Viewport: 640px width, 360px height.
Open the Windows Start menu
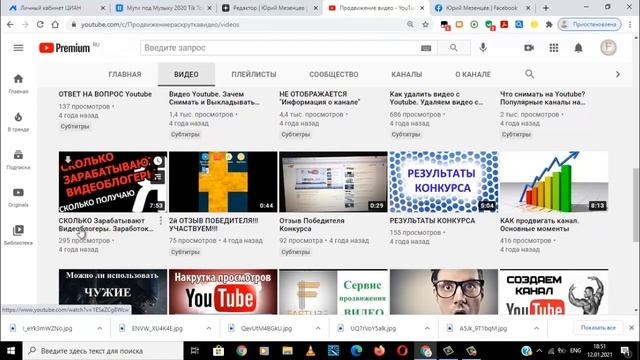11,351
